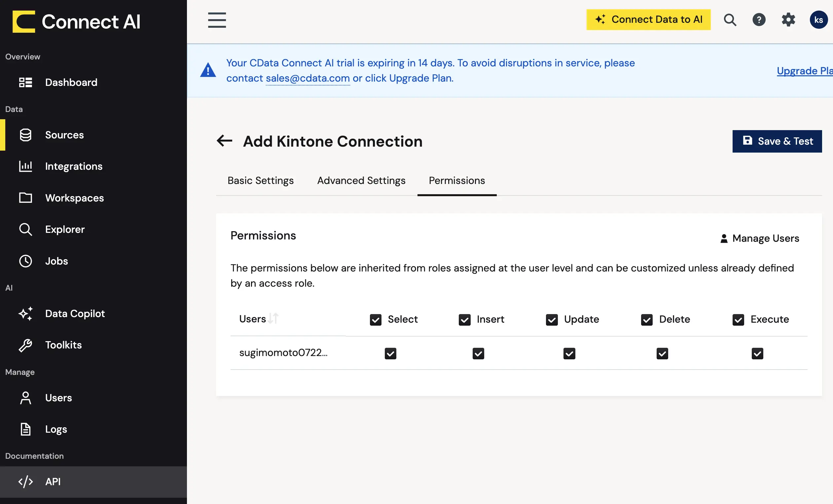Click the Users person icon in sidebar
This screenshot has height=504, width=833.
pos(25,398)
